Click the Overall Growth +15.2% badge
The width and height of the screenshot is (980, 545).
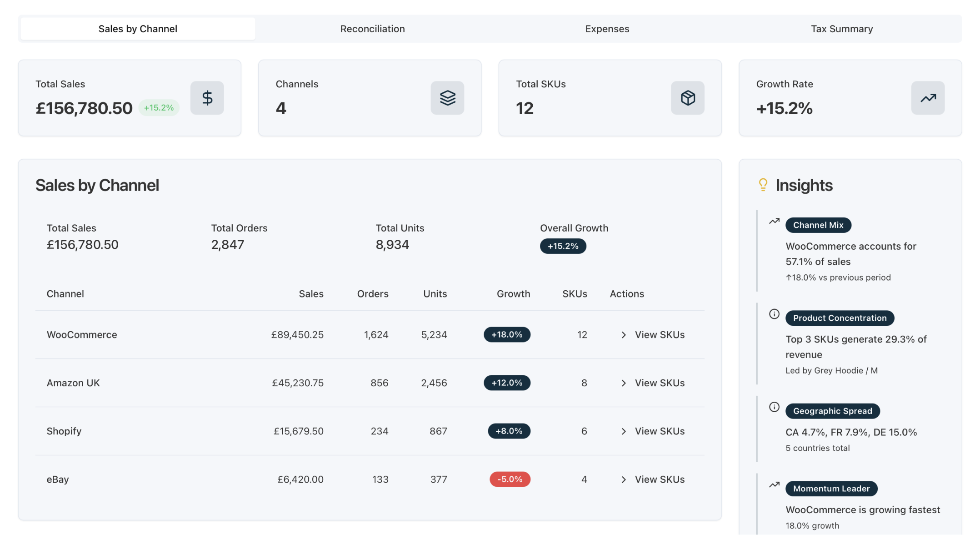[x=563, y=246]
